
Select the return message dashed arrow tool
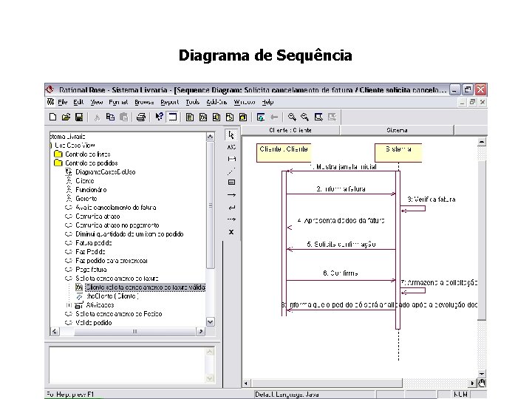231,219
